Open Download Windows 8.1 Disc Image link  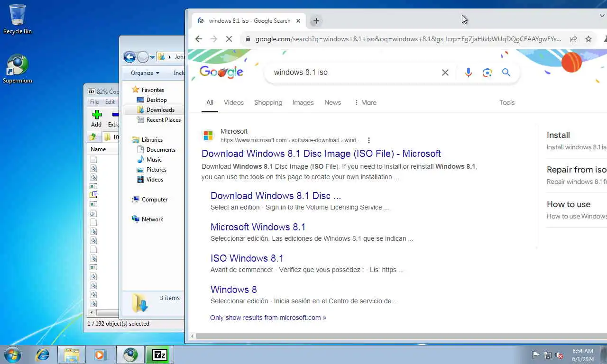pyautogui.click(x=321, y=154)
